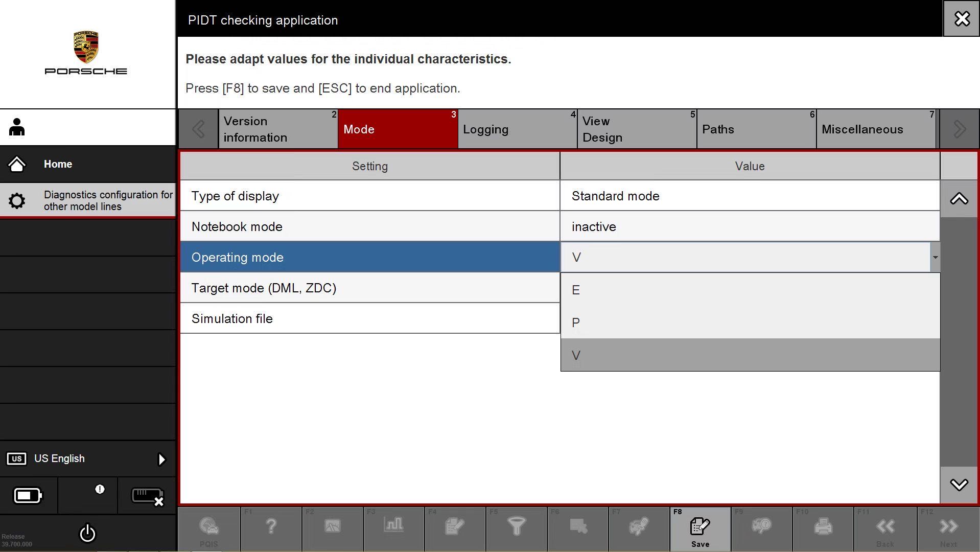Go to Home in sidebar
Screen dimensions: 980x552
[88, 164]
